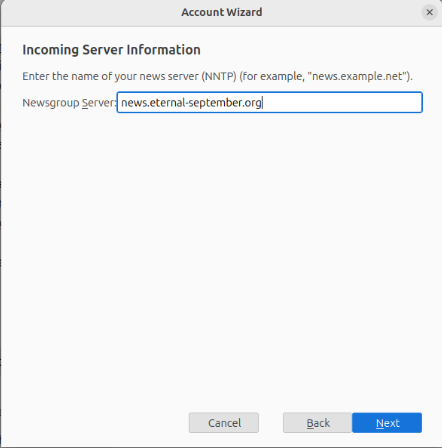Close the Account Wizard dialog

click(429, 12)
